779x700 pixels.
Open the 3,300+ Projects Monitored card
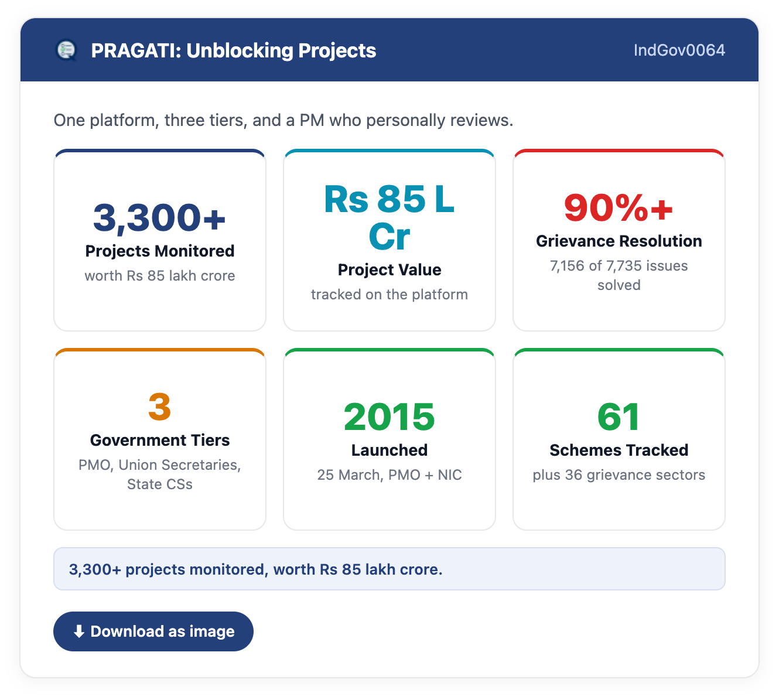(x=160, y=240)
